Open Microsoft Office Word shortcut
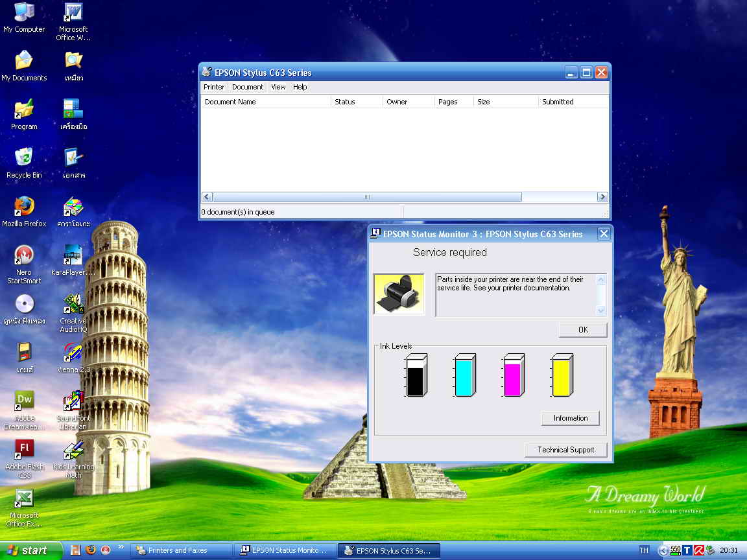Image resolution: width=747 pixels, height=560 pixels. [73, 21]
